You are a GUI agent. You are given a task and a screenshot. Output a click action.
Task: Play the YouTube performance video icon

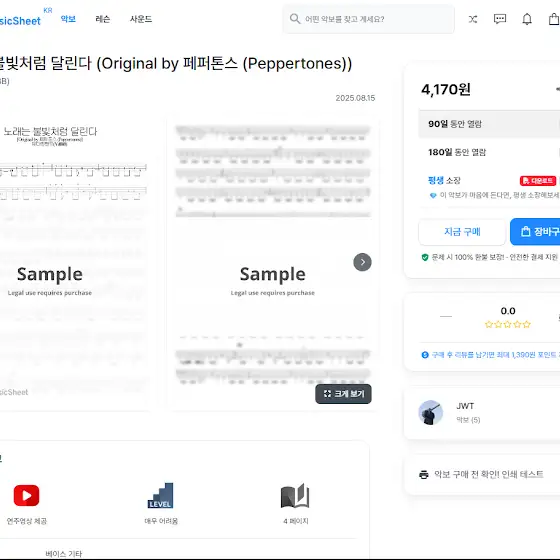click(x=26, y=495)
